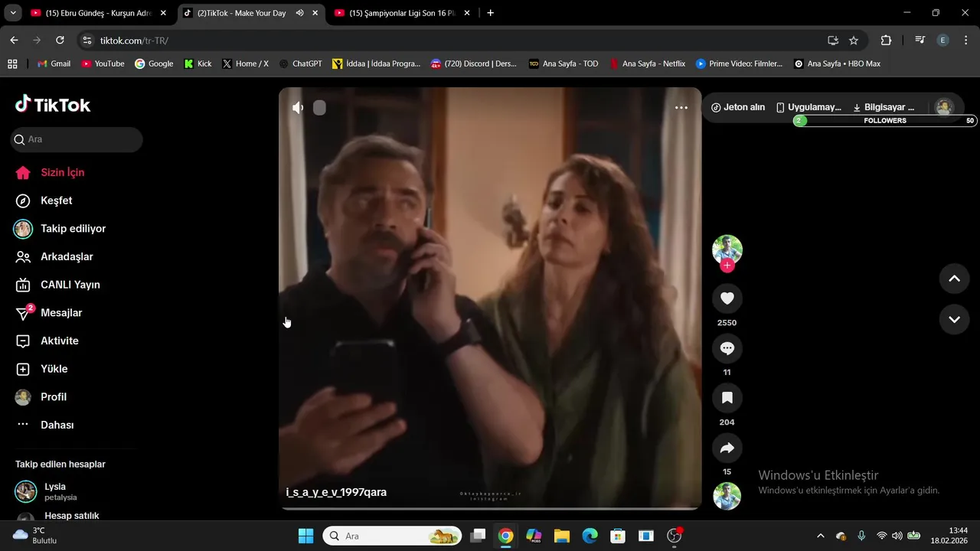Open Chrome three-dot menu

[x=965, y=41]
